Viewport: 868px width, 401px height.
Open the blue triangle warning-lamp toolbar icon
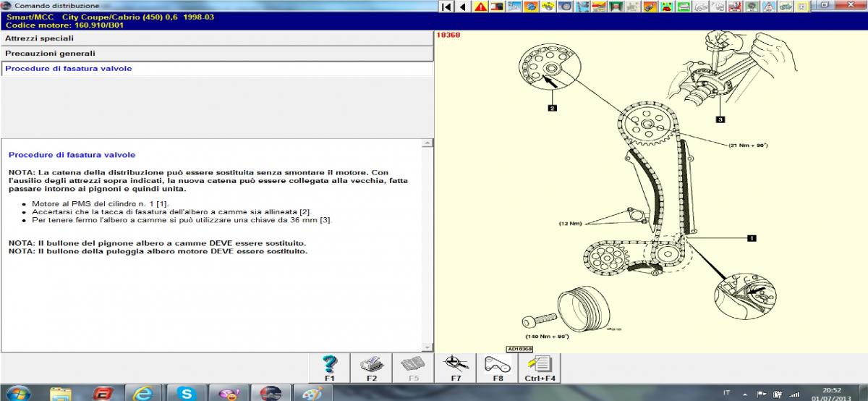767,7
